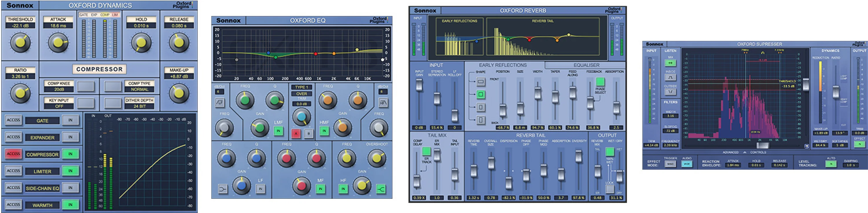Click the red A preset button in Oxford EQ
868x213 pixels.
(x=296, y=133)
